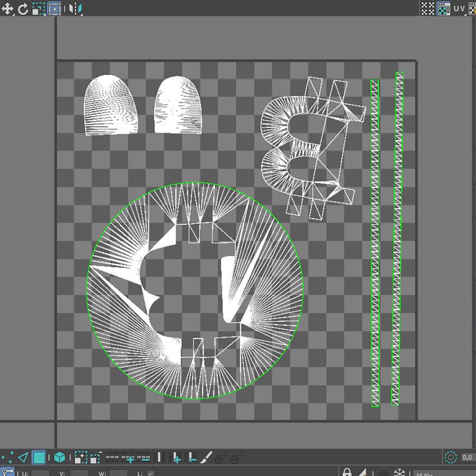Select the Rotate Selected Subobjects tool

coord(23,9)
